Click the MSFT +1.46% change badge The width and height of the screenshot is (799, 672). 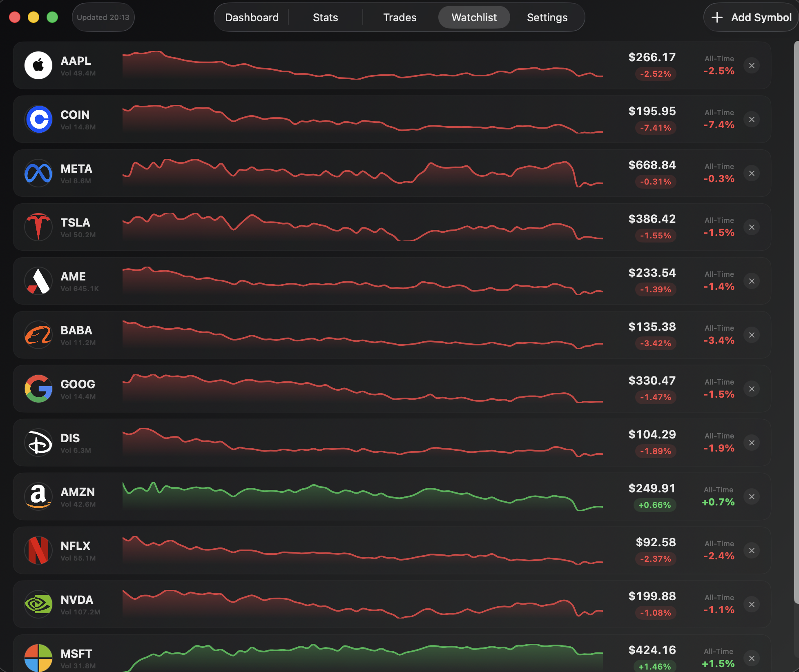click(655, 666)
